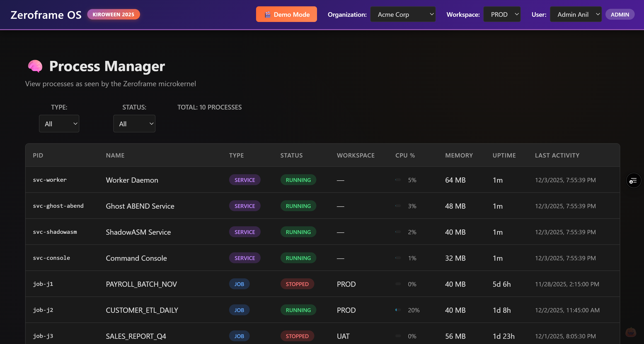
Task: Click the brain icon beside Process Manager
Action: click(x=35, y=66)
